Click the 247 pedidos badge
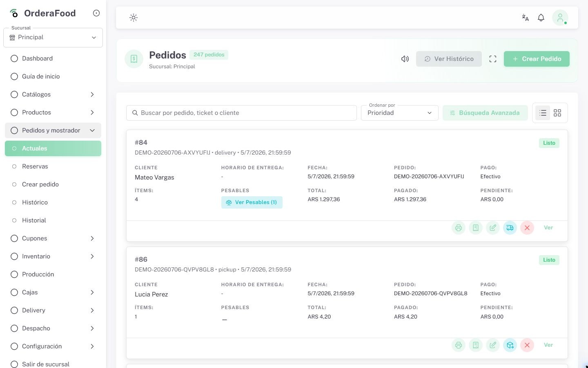This screenshot has width=588, height=368. point(209,55)
